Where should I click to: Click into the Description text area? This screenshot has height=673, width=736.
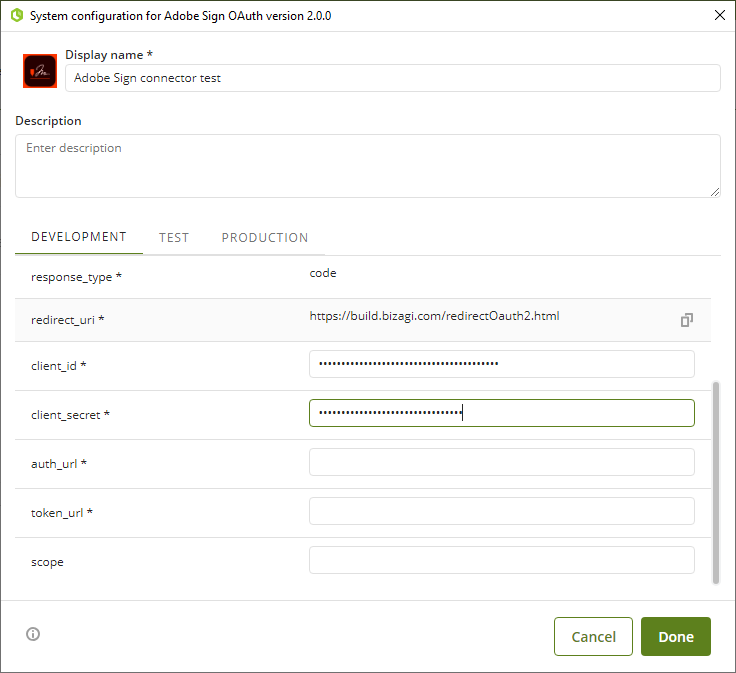(368, 166)
